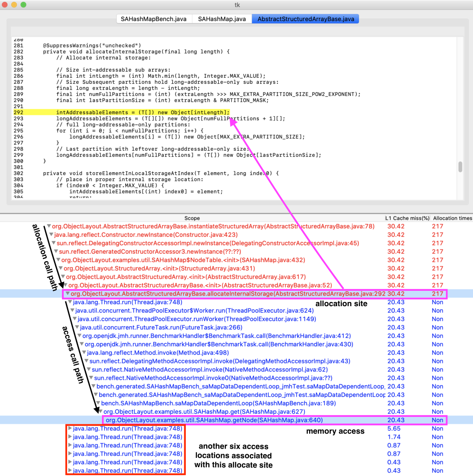Collapse the DelegatingConstructorAccessorImpl.newInstance node
The width and height of the screenshot is (473, 476).
(x=54, y=243)
